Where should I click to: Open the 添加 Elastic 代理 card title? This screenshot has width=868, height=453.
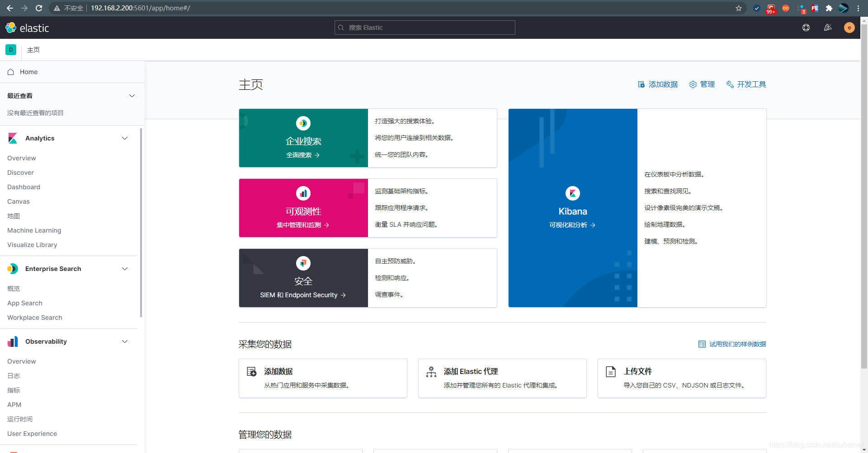point(471,371)
